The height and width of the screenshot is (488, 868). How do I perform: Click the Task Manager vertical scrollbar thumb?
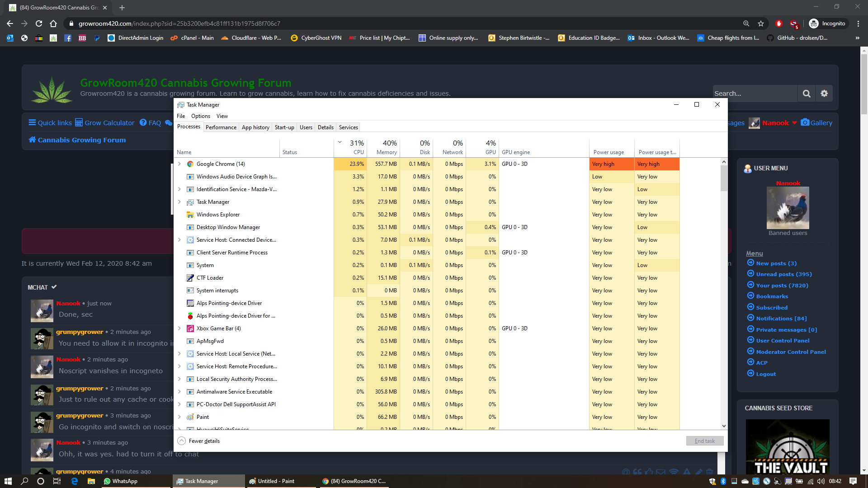coord(724,178)
